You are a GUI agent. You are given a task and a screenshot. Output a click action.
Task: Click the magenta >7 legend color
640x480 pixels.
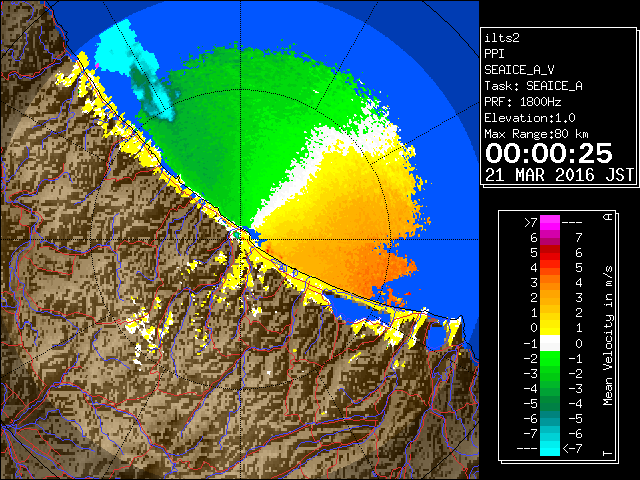point(550,223)
